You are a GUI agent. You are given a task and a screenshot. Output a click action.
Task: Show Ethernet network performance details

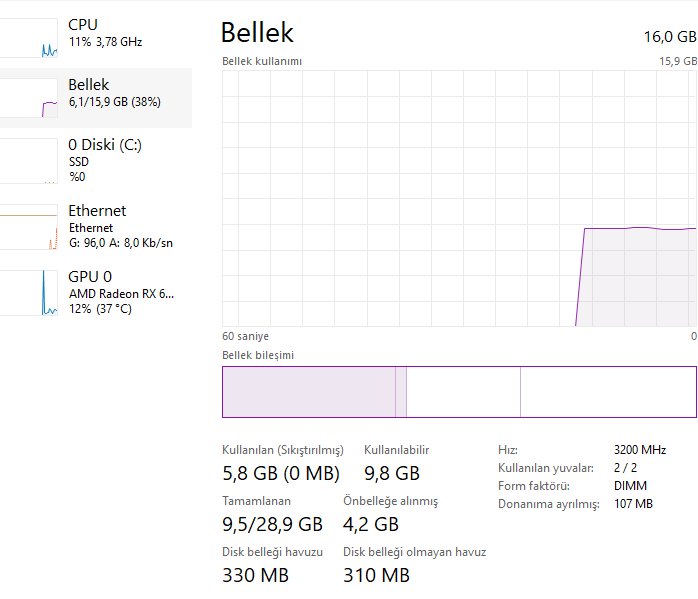pos(120,226)
